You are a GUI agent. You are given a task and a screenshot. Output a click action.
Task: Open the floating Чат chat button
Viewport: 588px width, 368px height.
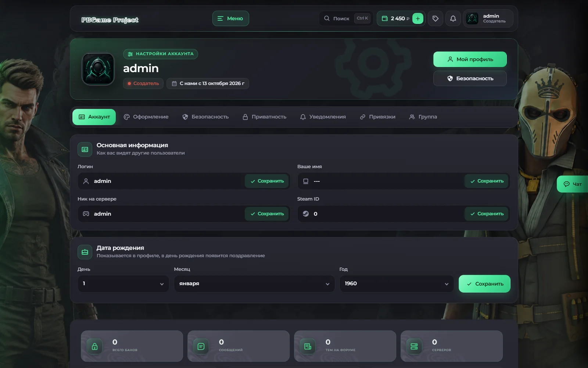tap(573, 184)
